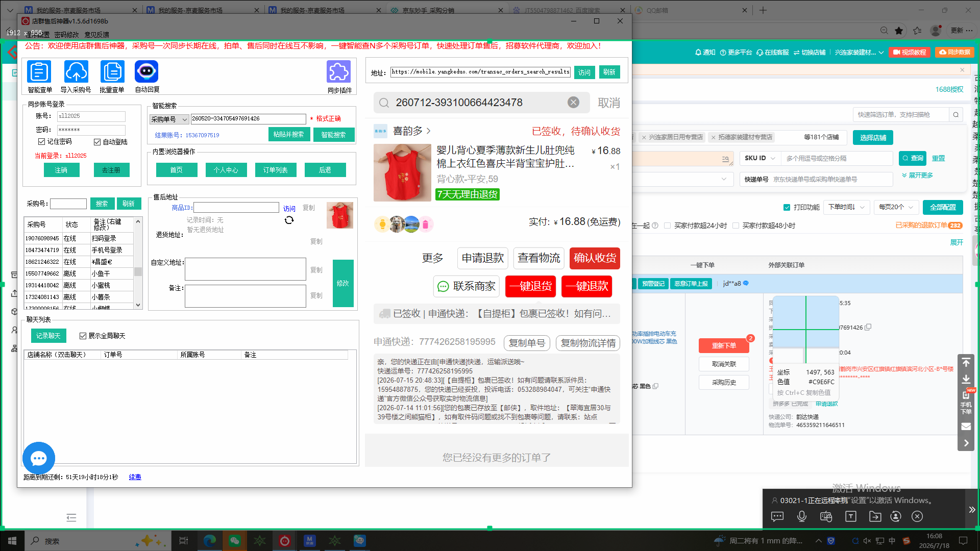The image size is (980, 551).
Task: Check the 买家付款超24小时 checkbox
Action: tap(667, 226)
